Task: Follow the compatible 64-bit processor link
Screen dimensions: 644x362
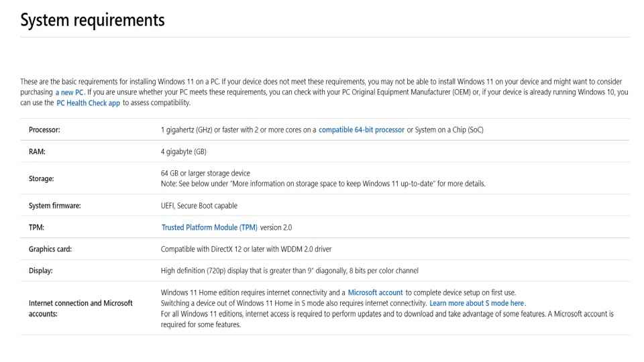Action: [x=362, y=129]
